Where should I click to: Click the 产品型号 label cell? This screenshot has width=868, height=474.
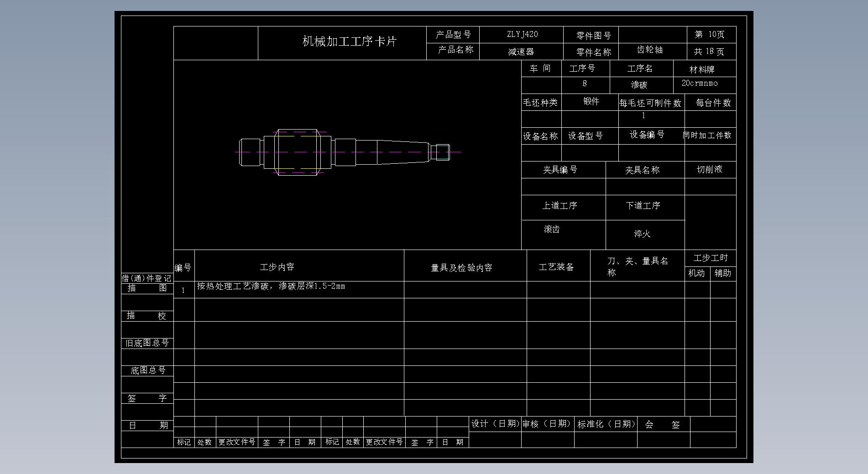(x=453, y=35)
